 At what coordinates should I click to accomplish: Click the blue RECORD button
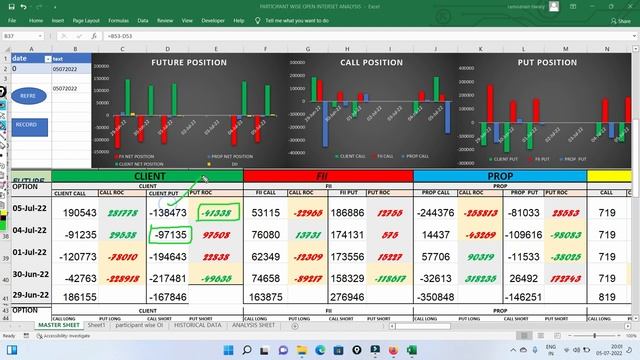29,127
